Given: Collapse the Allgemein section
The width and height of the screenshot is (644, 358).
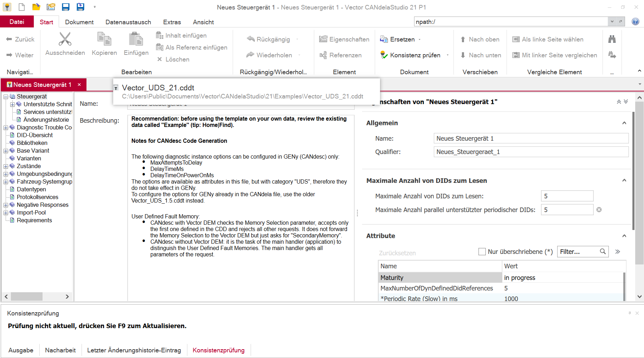Looking at the screenshot, I should pos(624,123).
